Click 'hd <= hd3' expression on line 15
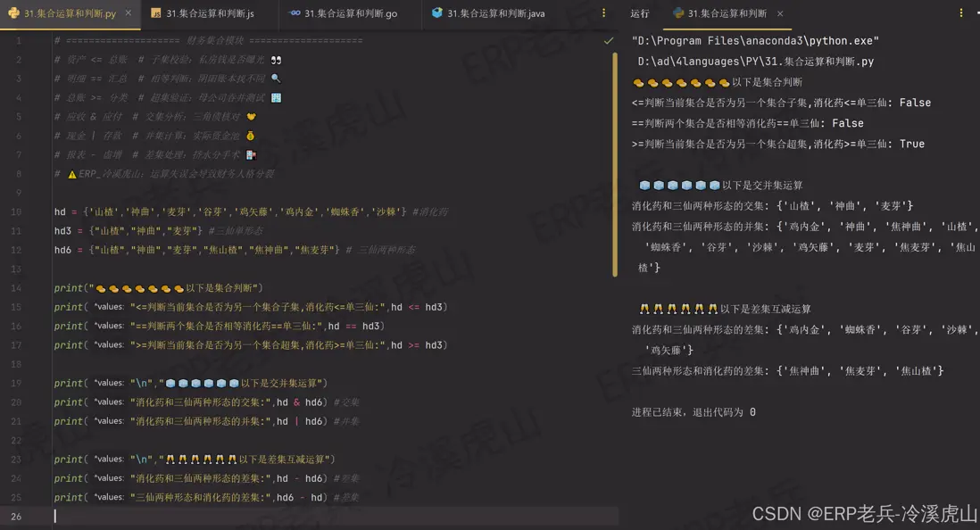Image resolution: width=980 pixels, height=530 pixels. pos(417,307)
